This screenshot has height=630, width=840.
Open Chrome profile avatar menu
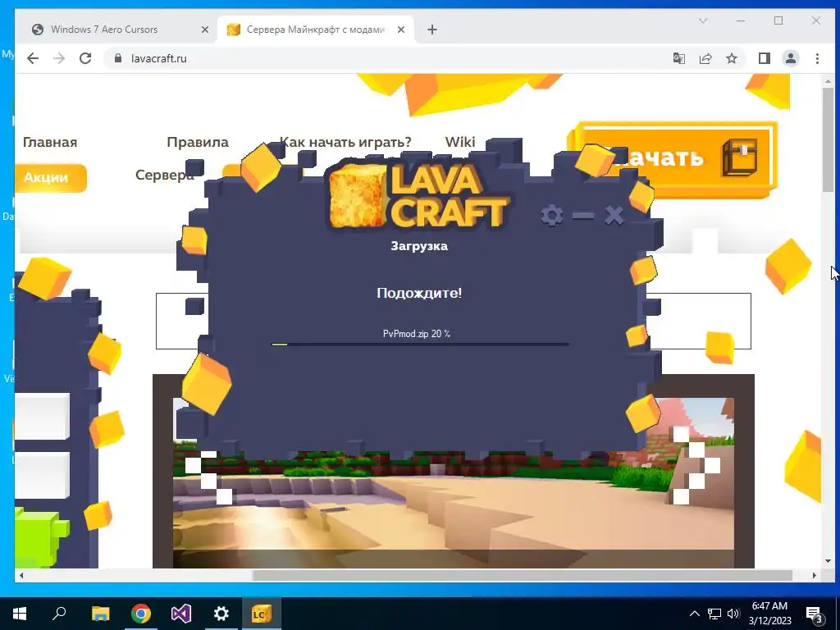tap(791, 58)
